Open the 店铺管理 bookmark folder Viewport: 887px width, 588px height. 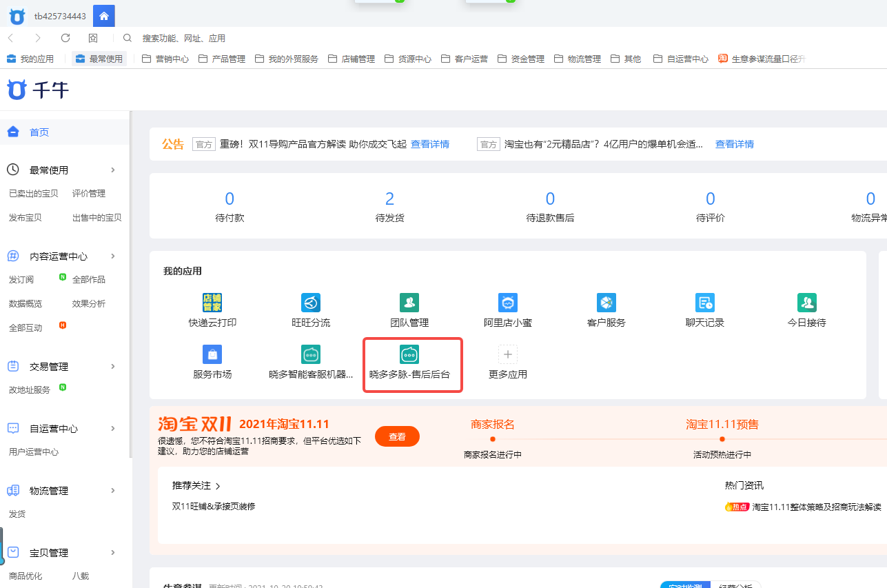click(351, 59)
